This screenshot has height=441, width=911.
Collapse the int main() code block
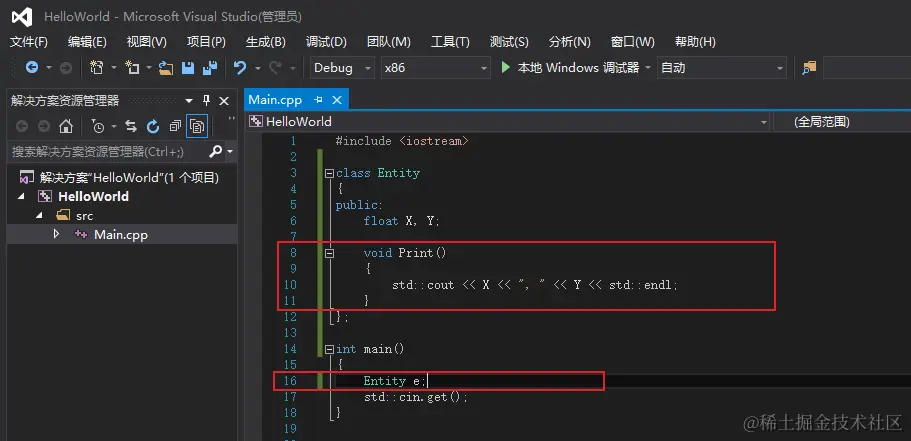(329, 349)
